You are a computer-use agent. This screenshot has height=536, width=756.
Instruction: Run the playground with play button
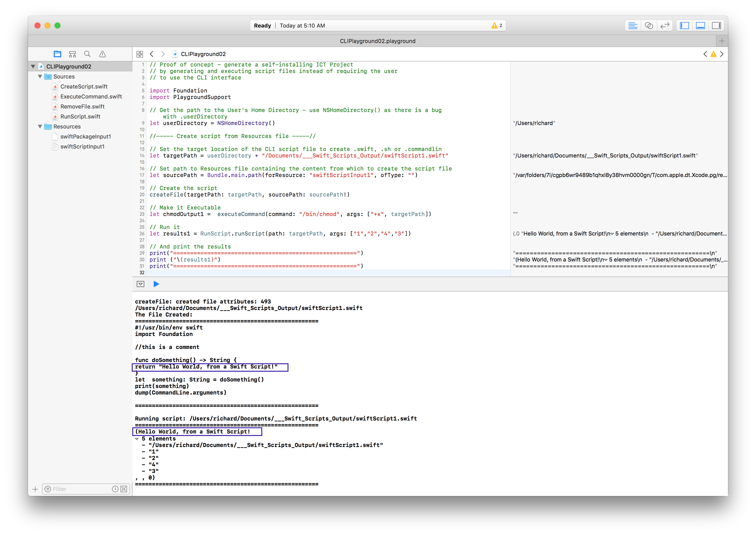156,284
